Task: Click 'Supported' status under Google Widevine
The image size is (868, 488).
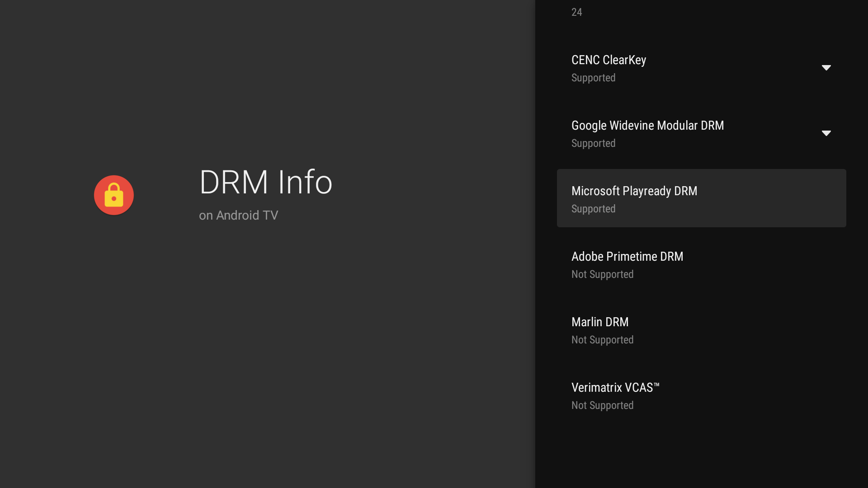Action: 593,143
